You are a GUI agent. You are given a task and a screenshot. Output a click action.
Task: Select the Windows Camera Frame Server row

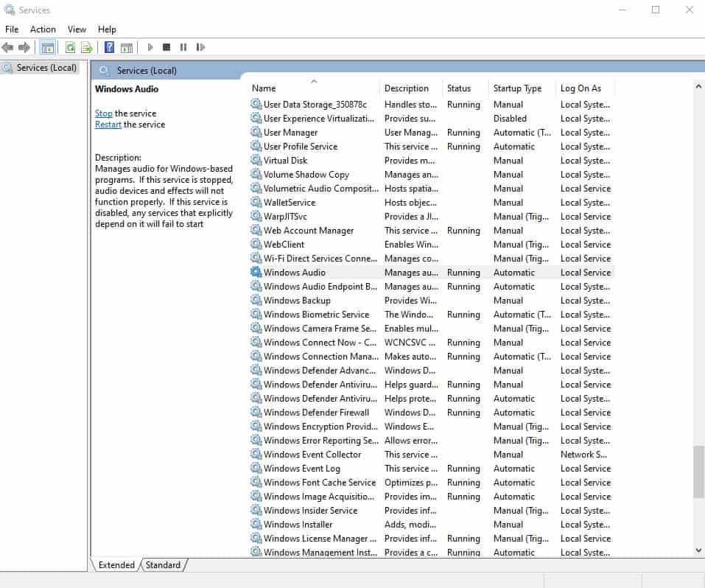pyautogui.click(x=432, y=329)
